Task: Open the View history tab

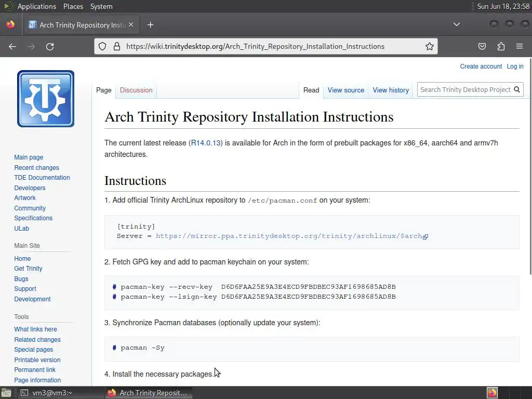Action: point(391,90)
